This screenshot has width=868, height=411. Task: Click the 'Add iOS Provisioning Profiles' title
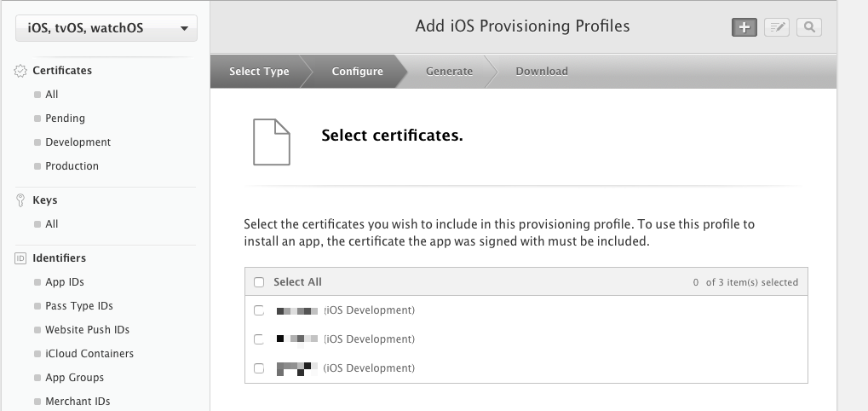tap(522, 26)
